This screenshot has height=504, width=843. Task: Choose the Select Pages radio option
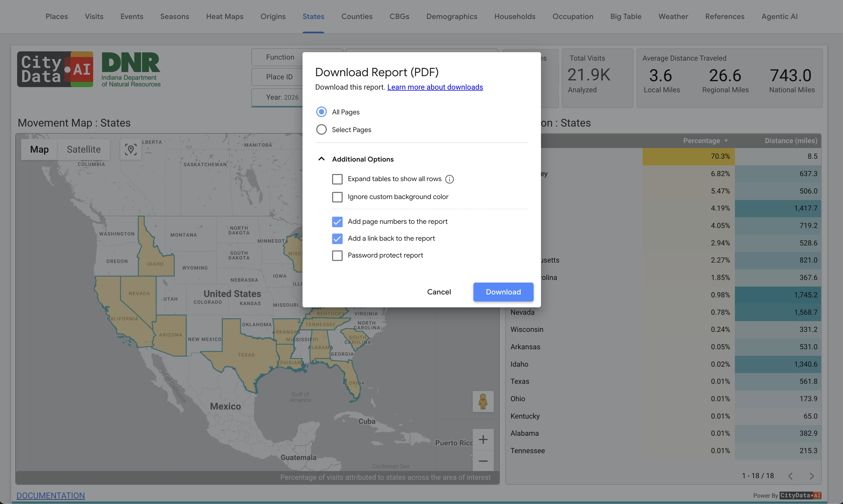click(x=322, y=129)
